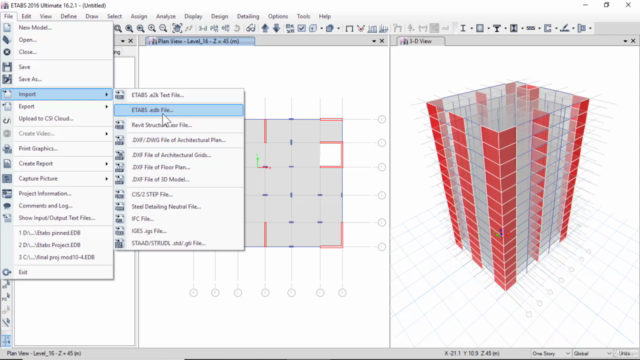The image size is (640, 360).
Task: Open recent file final proj mod10-4.EDB
Action: pos(57,258)
